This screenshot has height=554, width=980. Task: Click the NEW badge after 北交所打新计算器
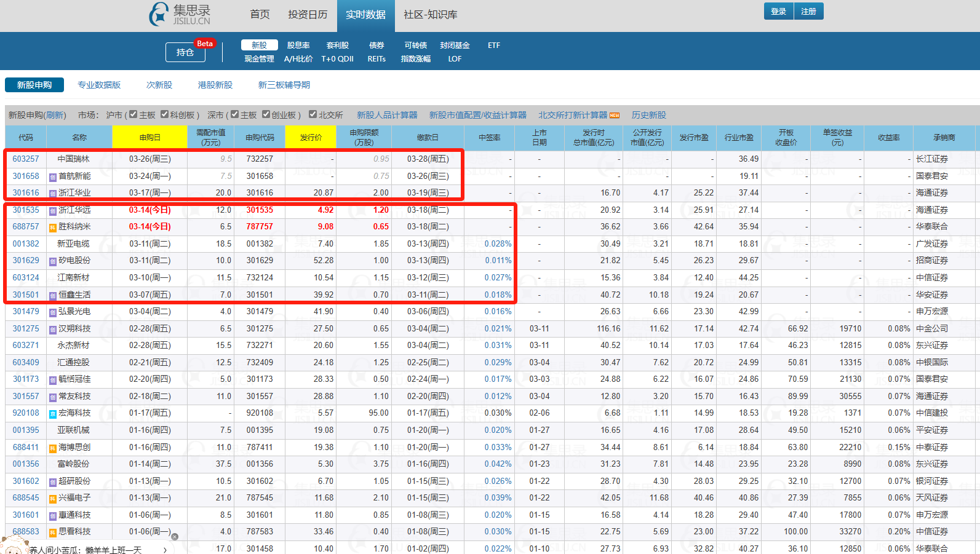click(615, 116)
